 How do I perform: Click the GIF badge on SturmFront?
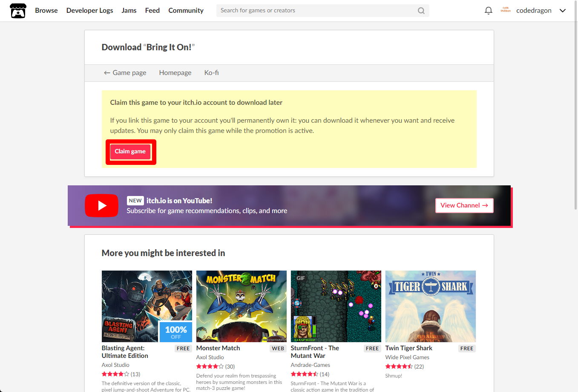pos(301,278)
